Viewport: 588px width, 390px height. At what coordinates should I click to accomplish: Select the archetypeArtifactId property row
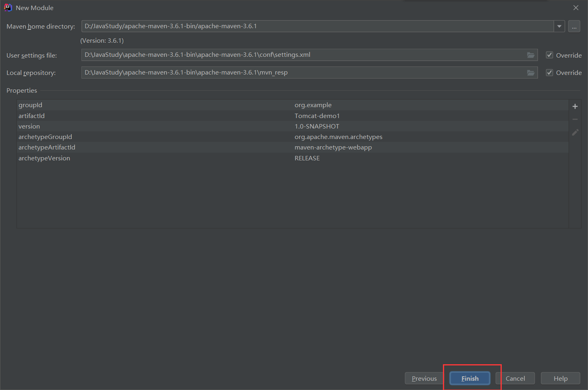[293, 147]
